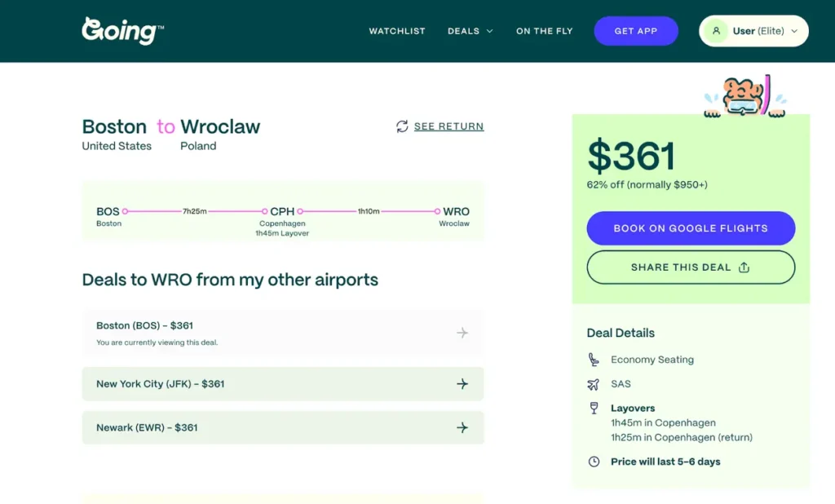Open the Watchlist page
835x504 pixels.
[x=397, y=30]
